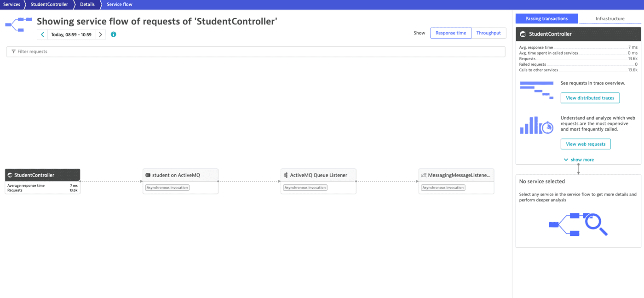The width and height of the screenshot is (644, 298).
Task: Switch display to Response time
Action: [450, 33]
